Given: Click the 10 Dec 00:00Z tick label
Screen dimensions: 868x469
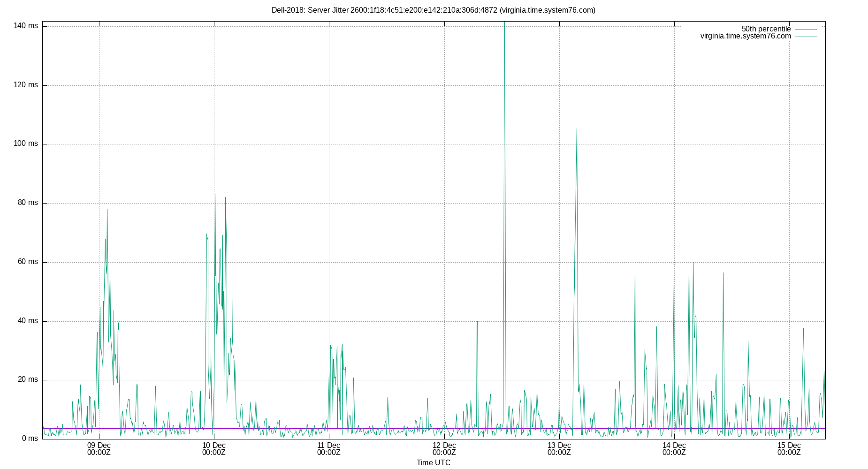Looking at the screenshot, I should pos(214,449).
